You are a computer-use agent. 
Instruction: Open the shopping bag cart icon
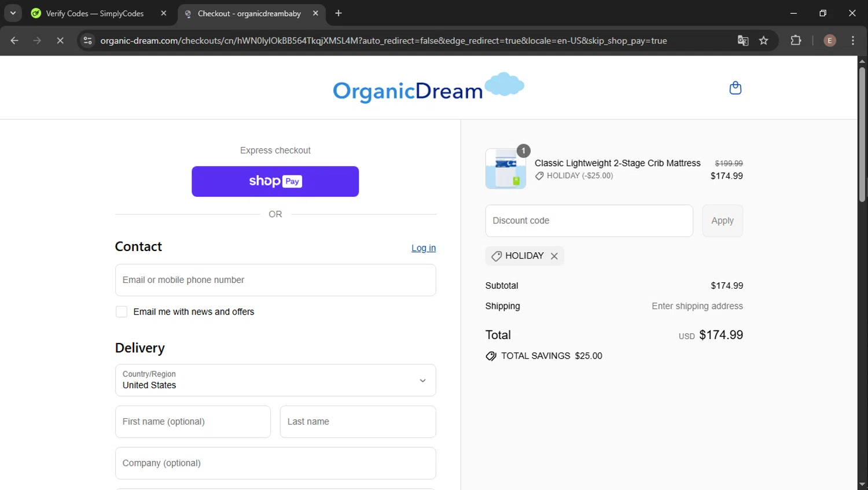[x=735, y=88]
